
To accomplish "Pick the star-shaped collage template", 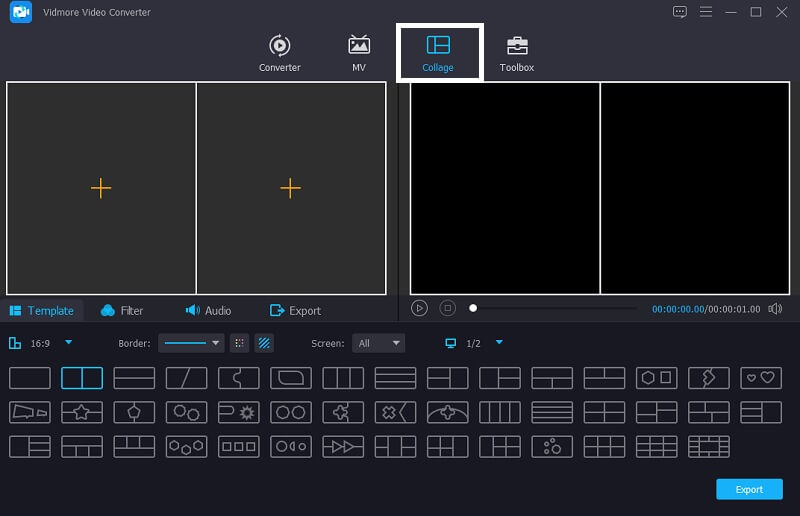I will click(x=82, y=412).
